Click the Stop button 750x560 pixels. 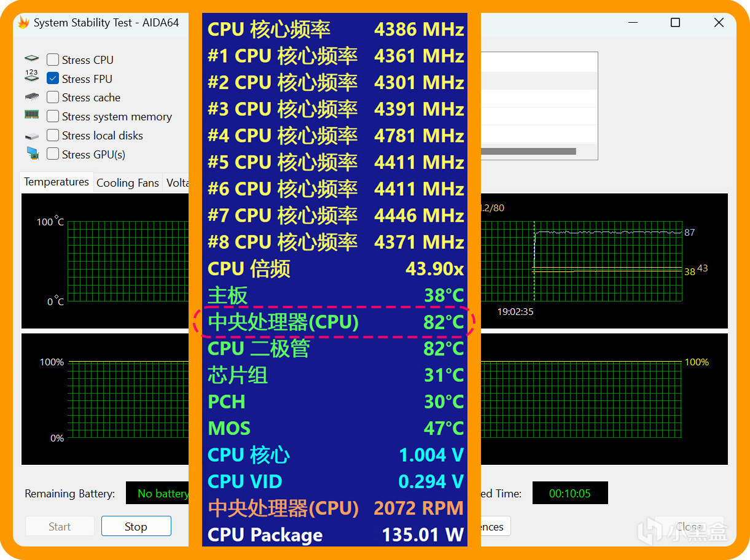click(136, 526)
